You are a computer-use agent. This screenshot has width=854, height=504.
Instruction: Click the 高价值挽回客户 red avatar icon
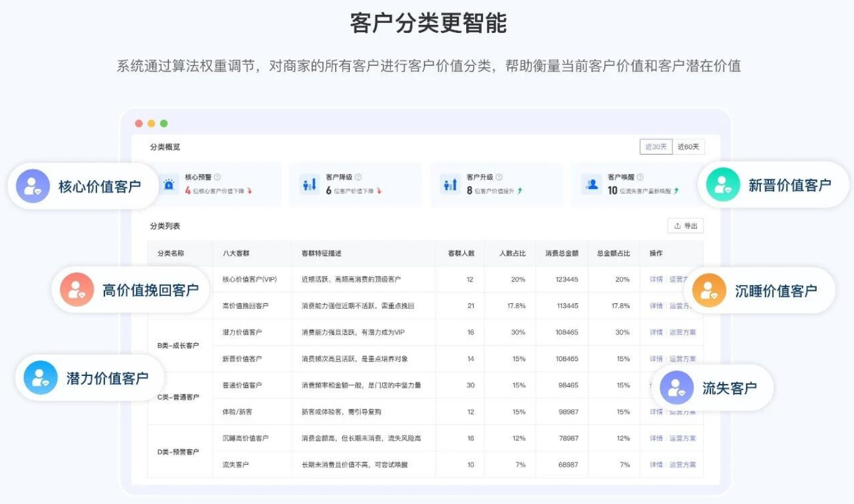click(x=77, y=290)
